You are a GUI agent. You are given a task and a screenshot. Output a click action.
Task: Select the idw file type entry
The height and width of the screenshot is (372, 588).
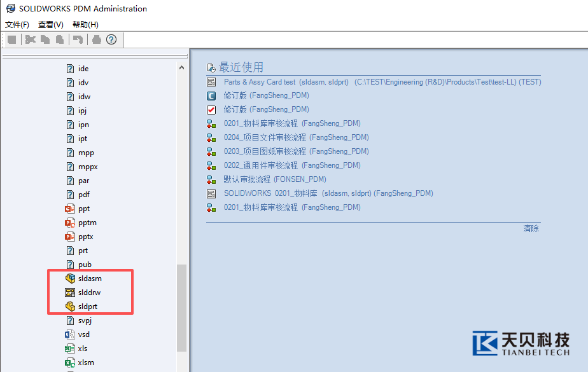pyautogui.click(x=85, y=97)
